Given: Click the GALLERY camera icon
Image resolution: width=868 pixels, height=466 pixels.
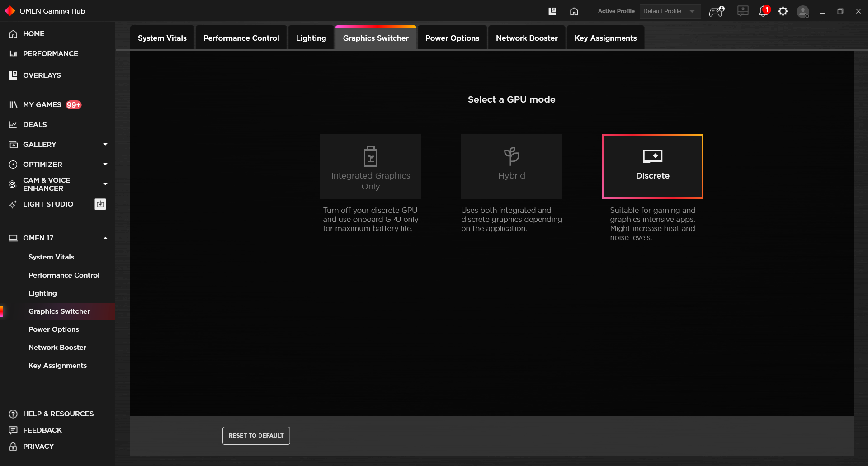Looking at the screenshot, I should coord(13,144).
